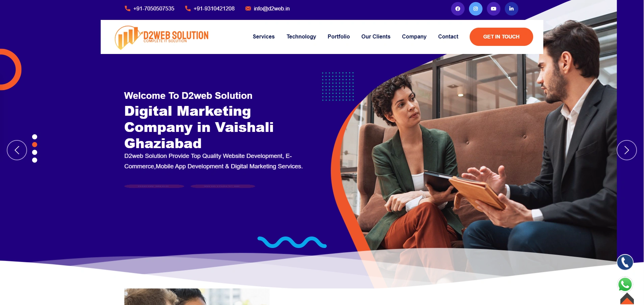
Task: Open the Our Clients menu item
Action: click(376, 36)
